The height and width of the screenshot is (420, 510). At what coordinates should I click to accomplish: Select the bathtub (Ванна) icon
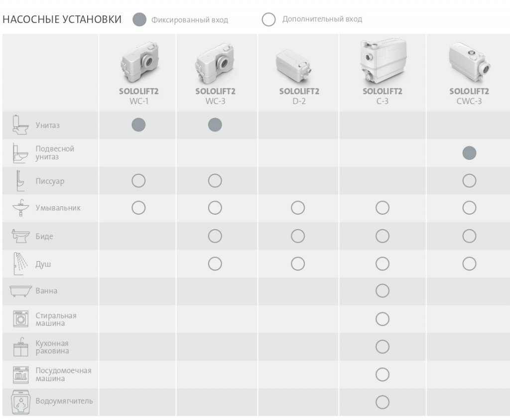tap(20, 291)
